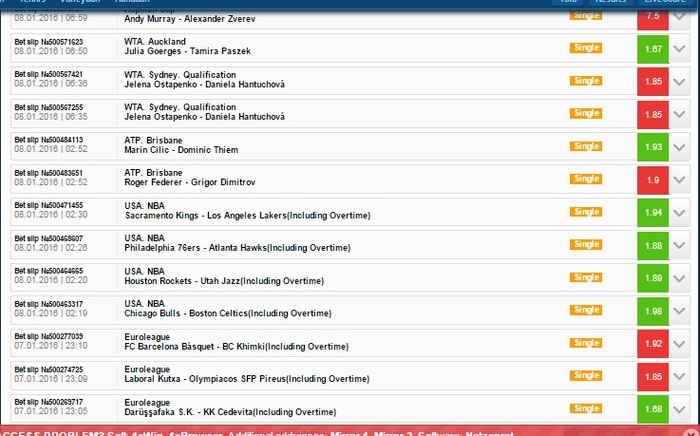
Task: Click the date 08.01.2016 | 02:30
Action: [51, 215]
